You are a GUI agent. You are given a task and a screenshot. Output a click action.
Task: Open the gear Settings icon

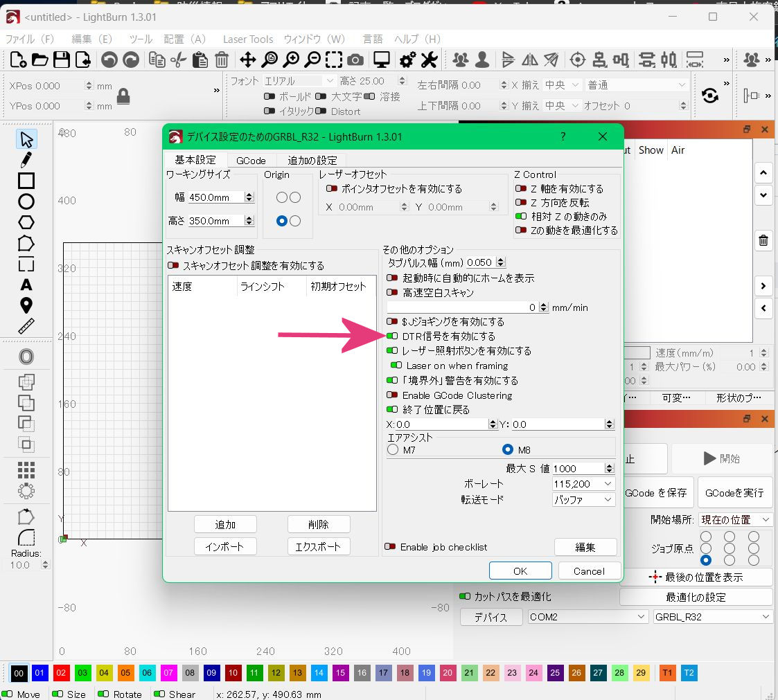(407, 60)
